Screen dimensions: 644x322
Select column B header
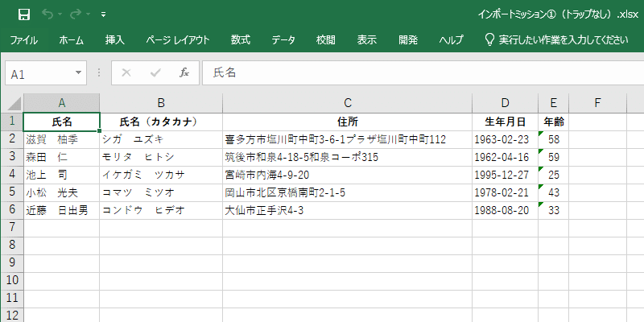(161, 103)
